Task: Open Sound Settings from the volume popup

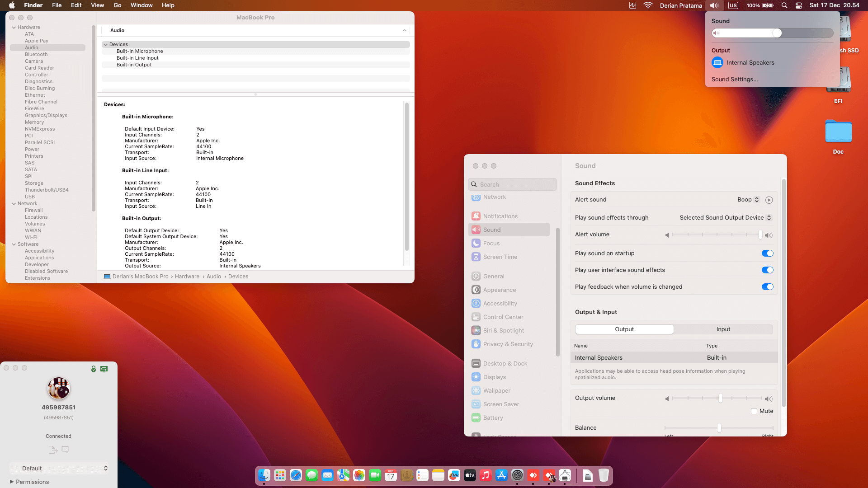Action: click(x=735, y=79)
